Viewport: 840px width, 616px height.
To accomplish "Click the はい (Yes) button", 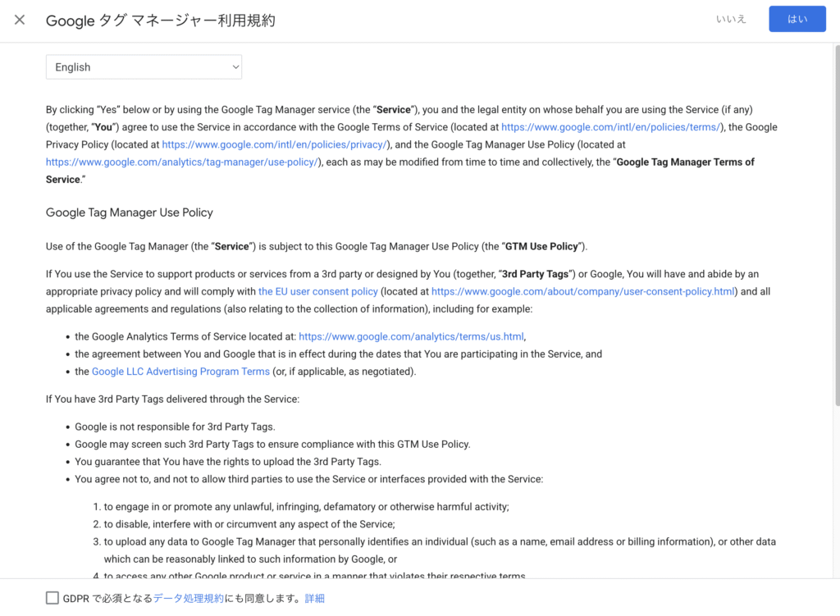I will tap(797, 20).
